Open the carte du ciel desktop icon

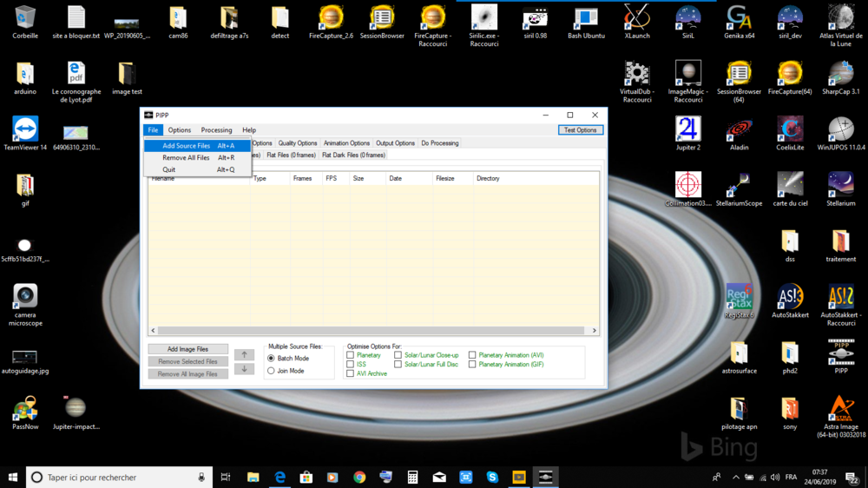click(x=790, y=189)
